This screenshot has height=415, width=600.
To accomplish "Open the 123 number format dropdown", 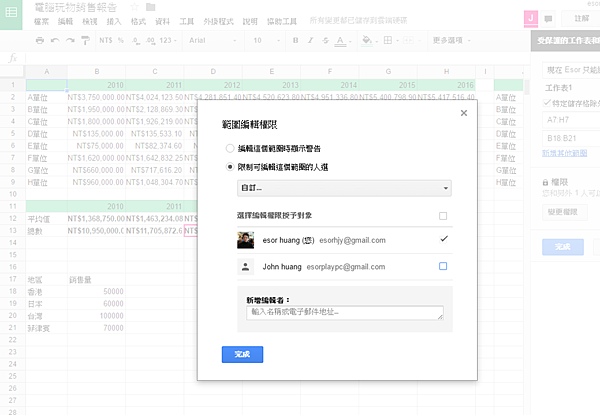I will (x=168, y=40).
